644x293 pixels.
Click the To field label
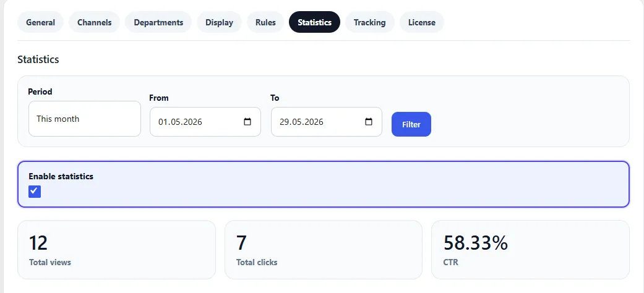[x=275, y=98]
